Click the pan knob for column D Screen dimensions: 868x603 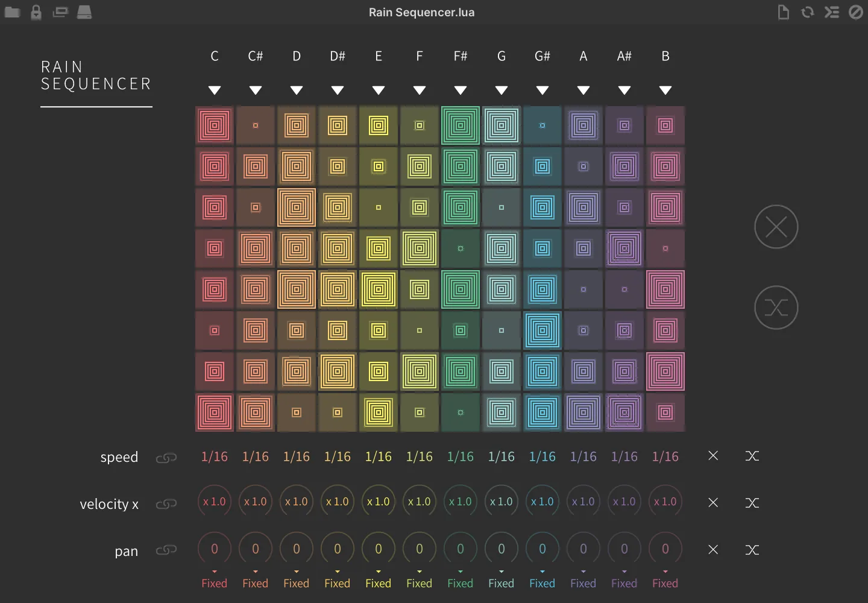[297, 549]
